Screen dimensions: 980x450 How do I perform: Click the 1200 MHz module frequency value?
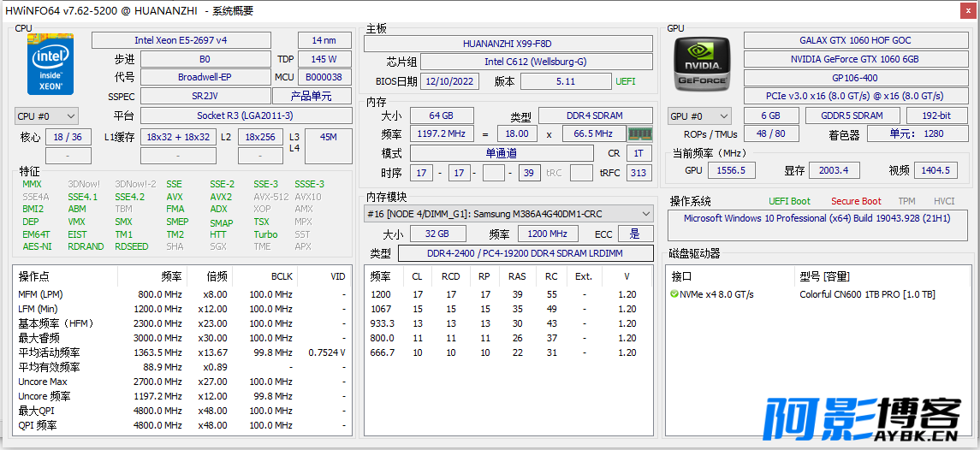pos(548,234)
